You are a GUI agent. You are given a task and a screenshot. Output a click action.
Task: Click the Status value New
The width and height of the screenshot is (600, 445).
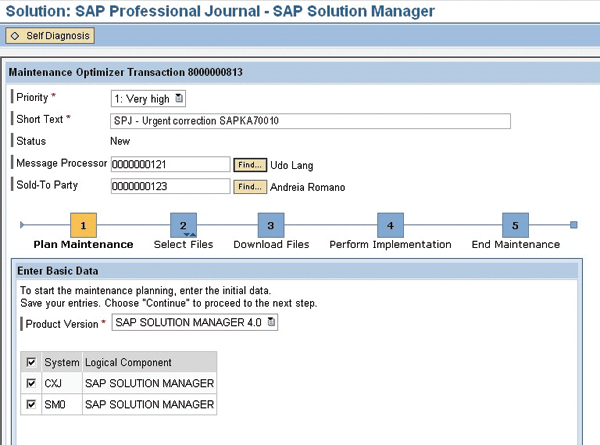coord(120,141)
